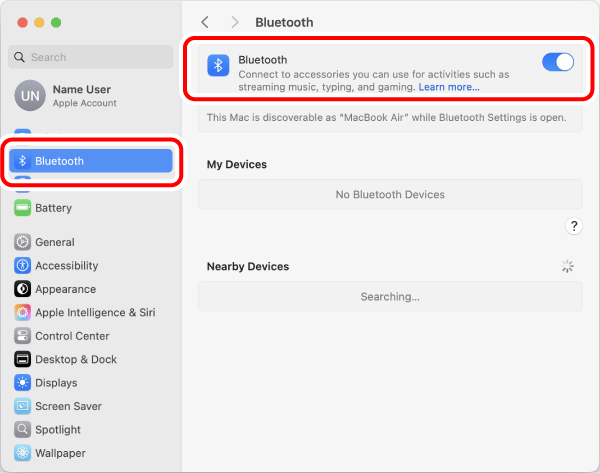Click the question mark help button

[x=574, y=227]
